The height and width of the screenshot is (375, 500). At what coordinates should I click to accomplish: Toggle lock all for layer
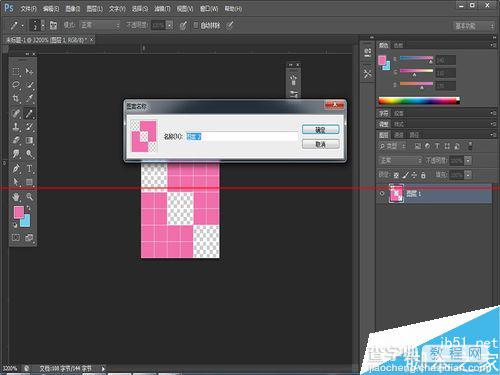tap(423, 175)
